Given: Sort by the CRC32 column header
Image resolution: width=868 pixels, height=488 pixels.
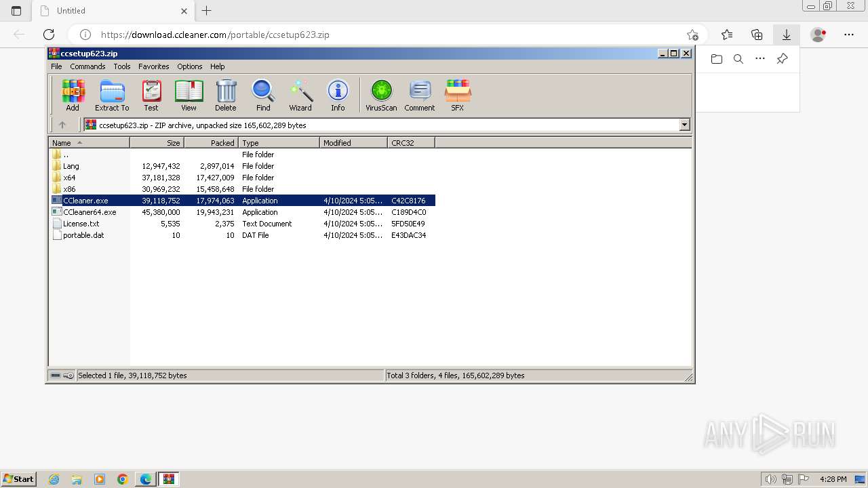Looking at the screenshot, I should [x=411, y=142].
